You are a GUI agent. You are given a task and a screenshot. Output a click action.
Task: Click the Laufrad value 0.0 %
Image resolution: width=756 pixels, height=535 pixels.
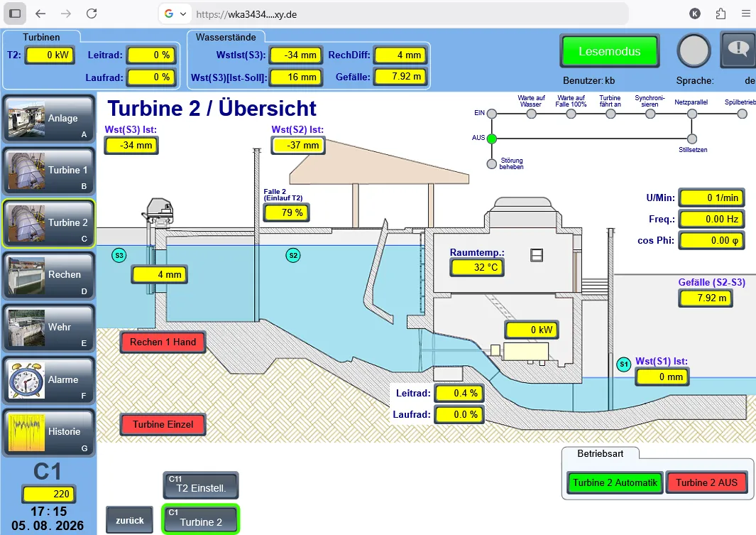click(459, 414)
